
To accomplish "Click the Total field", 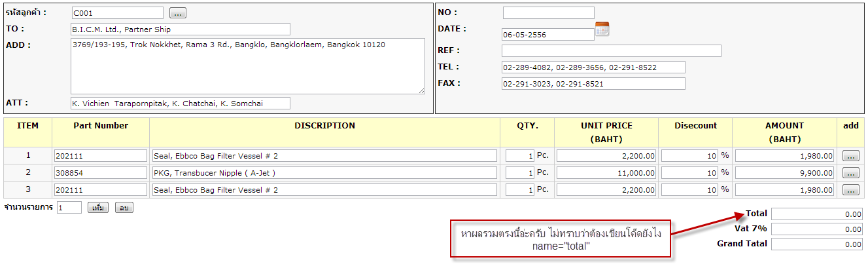I will (x=816, y=214).
